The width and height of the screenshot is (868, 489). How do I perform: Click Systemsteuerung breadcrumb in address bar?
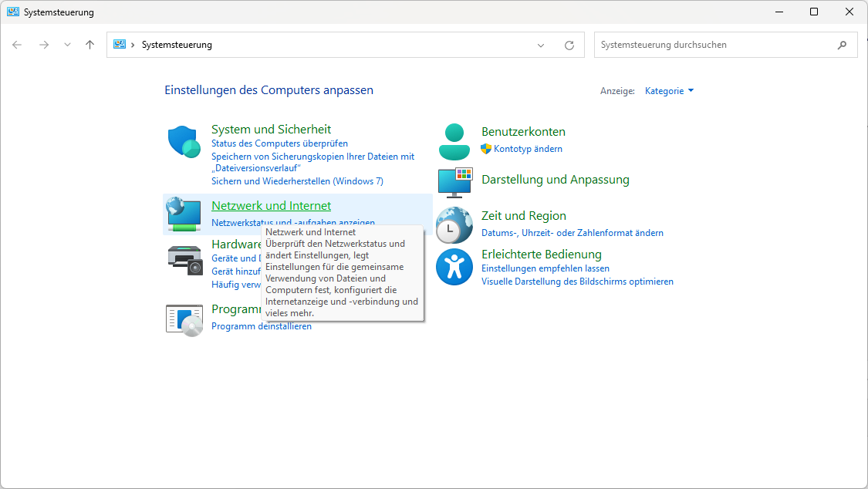click(177, 45)
